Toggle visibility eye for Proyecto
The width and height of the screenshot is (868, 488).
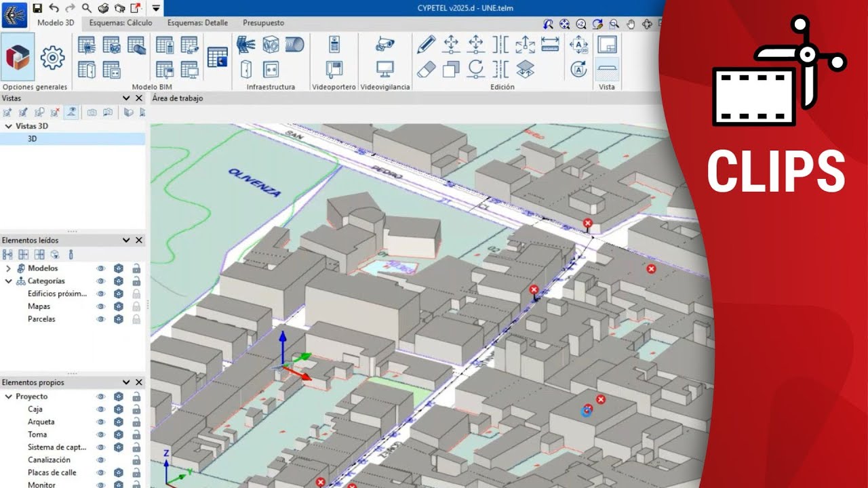point(101,396)
